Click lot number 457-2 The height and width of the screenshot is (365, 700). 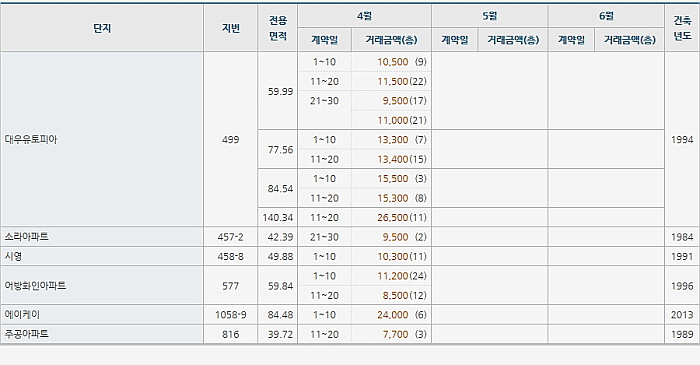point(230,237)
